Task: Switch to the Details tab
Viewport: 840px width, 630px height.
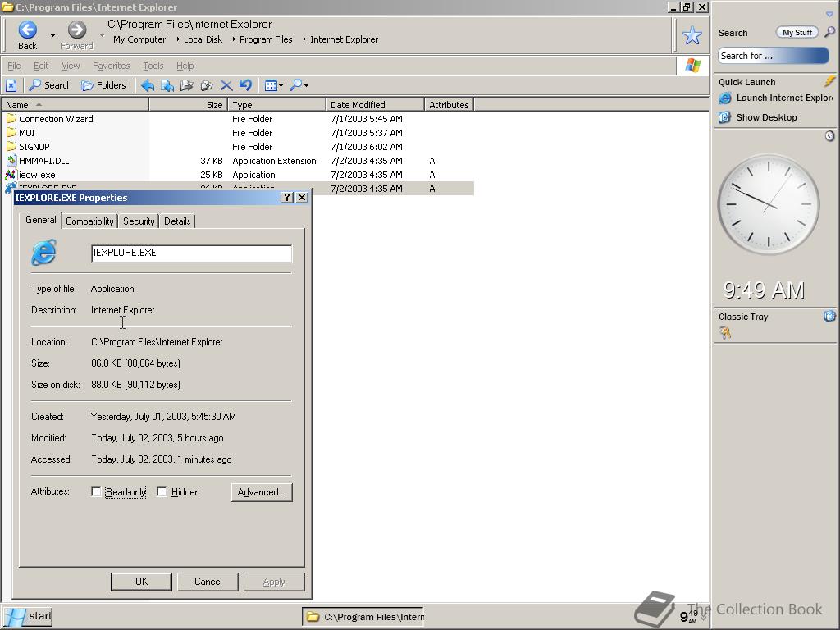Action: tap(177, 221)
